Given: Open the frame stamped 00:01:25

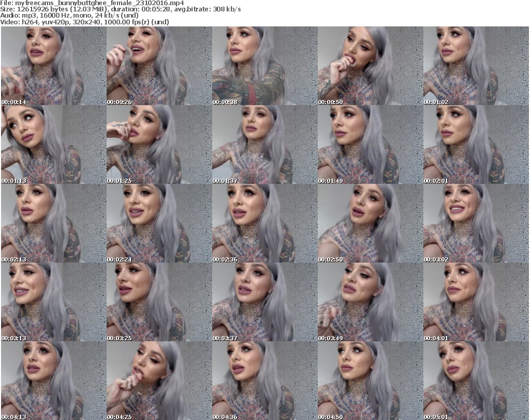Looking at the screenshot, I should (x=159, y=144).
